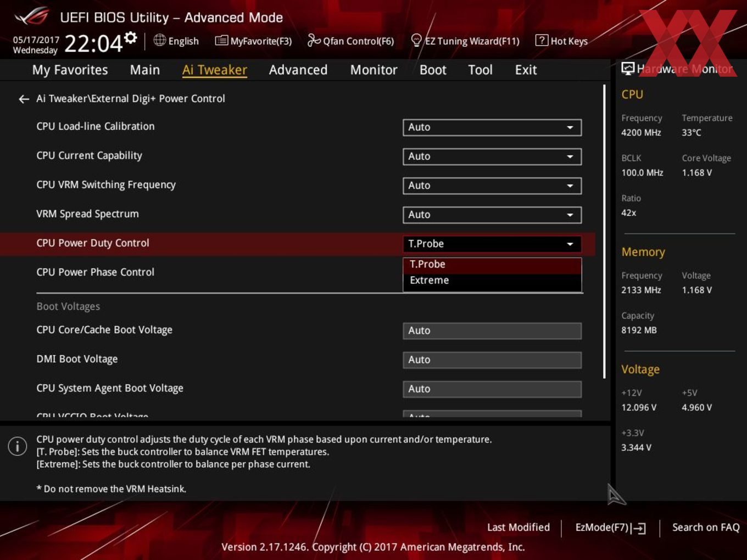Open the Exit tab

tap(526, 70)
